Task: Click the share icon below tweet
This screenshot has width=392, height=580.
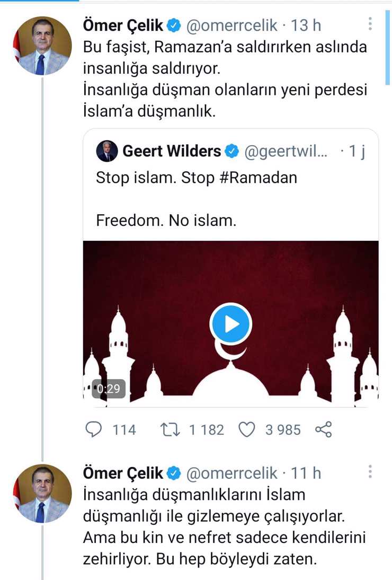Action: click(323, 429)
